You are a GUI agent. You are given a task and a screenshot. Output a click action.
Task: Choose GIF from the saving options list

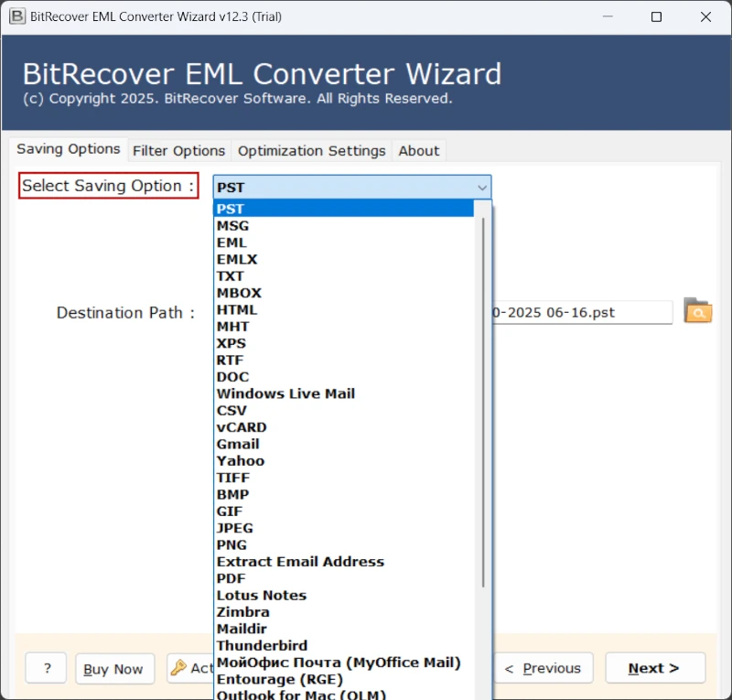[344, 512]
